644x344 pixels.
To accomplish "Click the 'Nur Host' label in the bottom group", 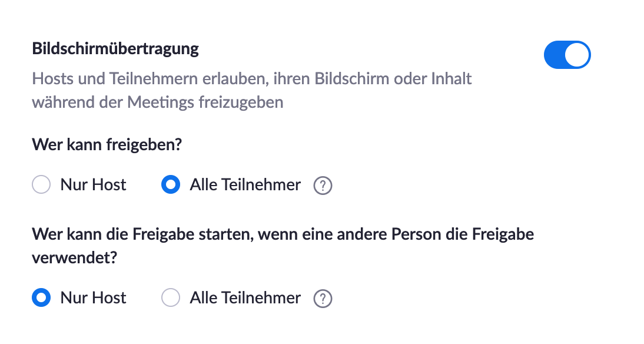I will [93, 297].
